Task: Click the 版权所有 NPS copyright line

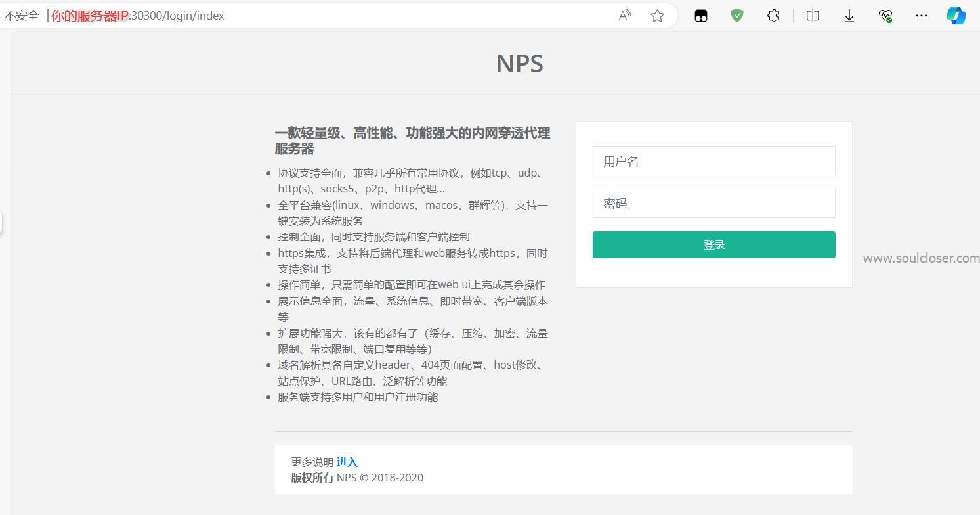Action: click(x=357, y=478)
